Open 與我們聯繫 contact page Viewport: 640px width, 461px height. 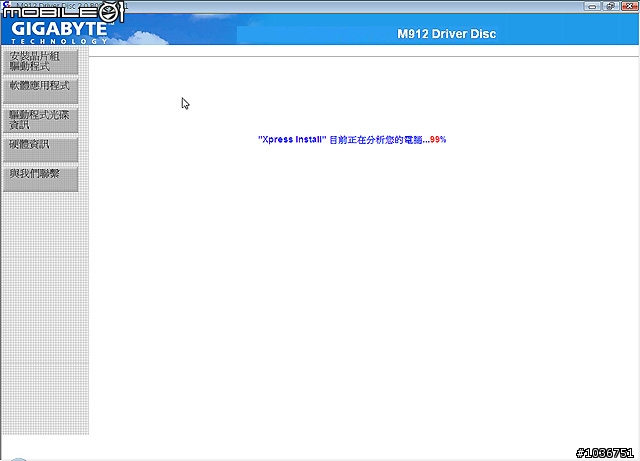(40, 179)
